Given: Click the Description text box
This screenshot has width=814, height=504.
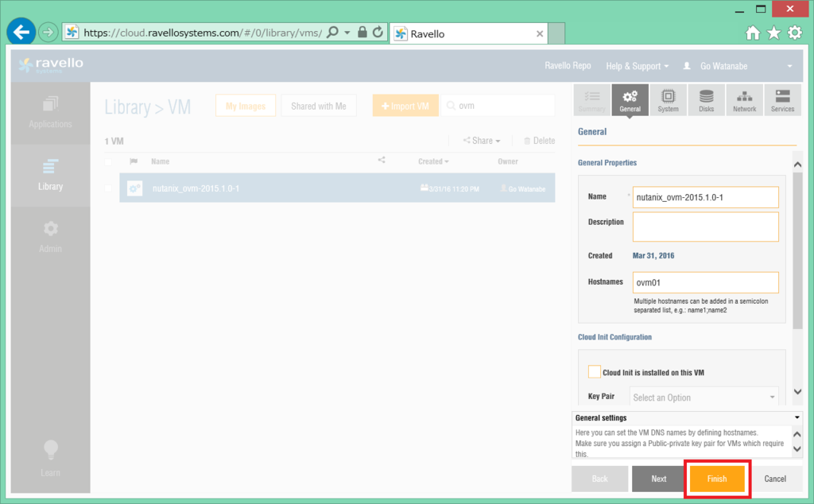Looking at the screenshot, I should click(706, 227).
